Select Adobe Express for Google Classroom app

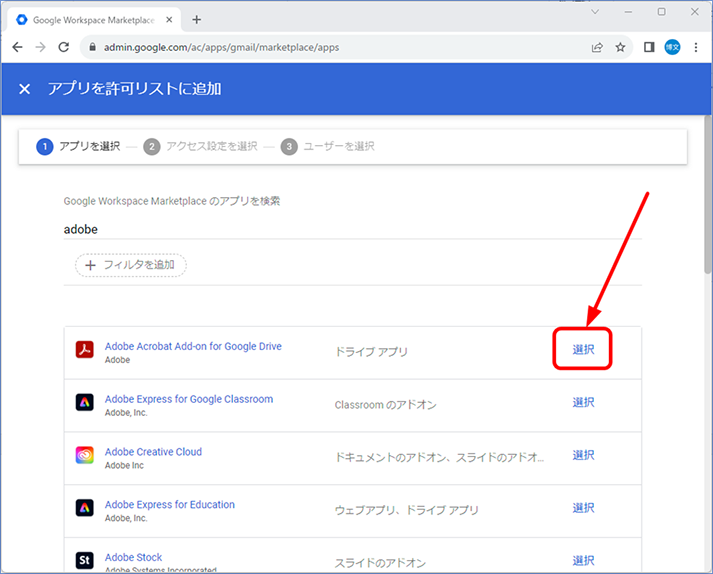point(583,402)
